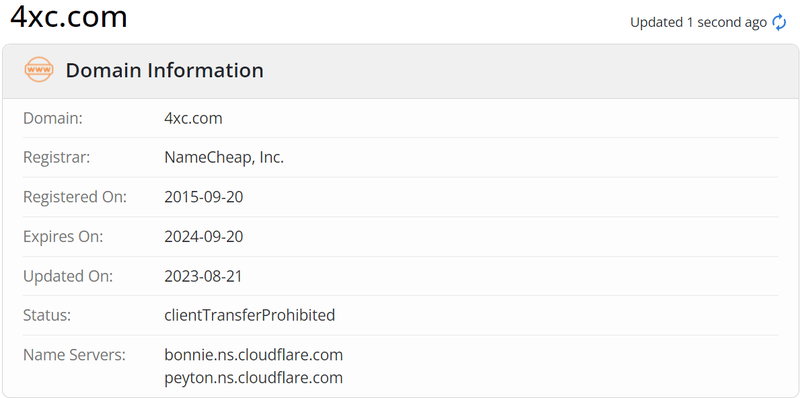Click the 'Name Servers:' field label
The image size is (800, 398).
click(74, 355)
